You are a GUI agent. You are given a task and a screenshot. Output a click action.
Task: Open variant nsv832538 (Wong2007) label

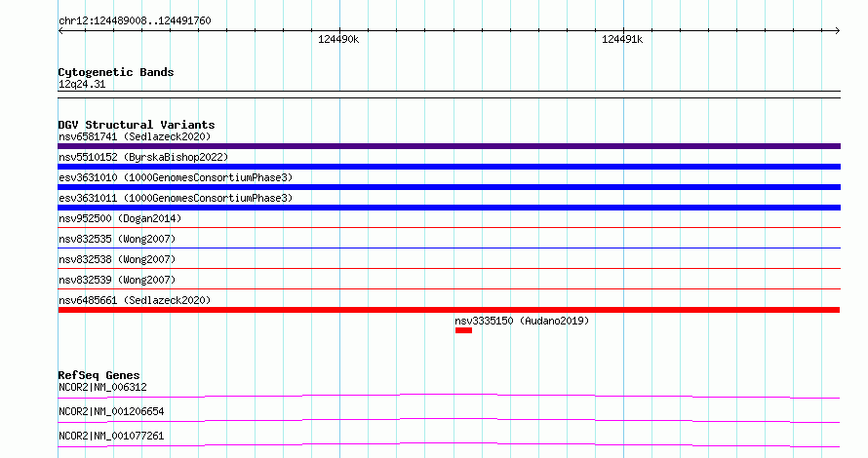(117, 259)
